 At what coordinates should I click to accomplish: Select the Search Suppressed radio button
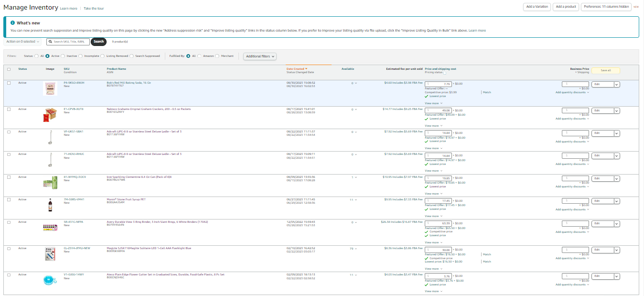click(131, 56)
